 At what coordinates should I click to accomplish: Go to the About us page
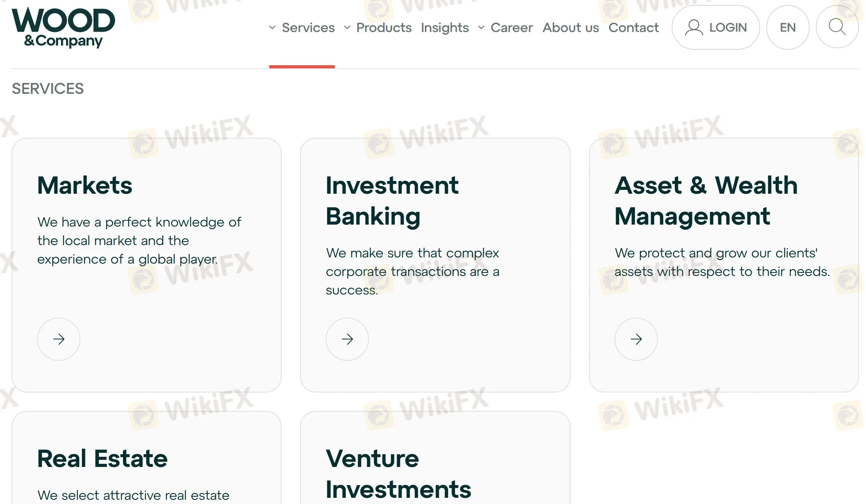(x=571, y=27)
